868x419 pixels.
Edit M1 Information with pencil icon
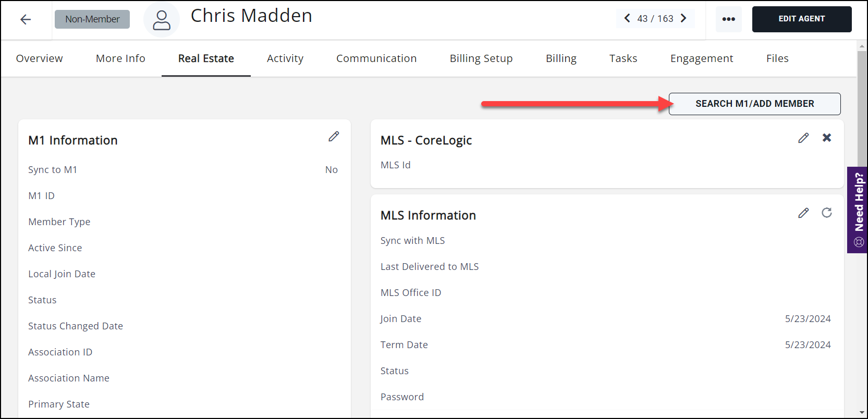click(334, 137)
